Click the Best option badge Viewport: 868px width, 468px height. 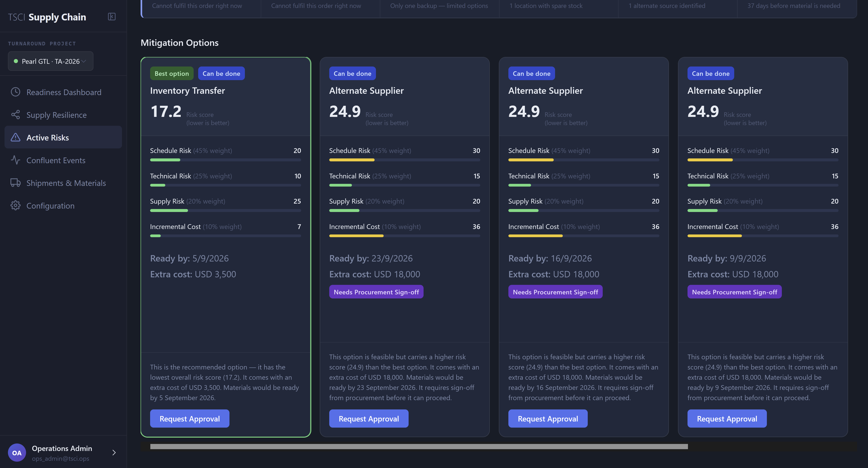pyautogui.click(x=172, y=73)
